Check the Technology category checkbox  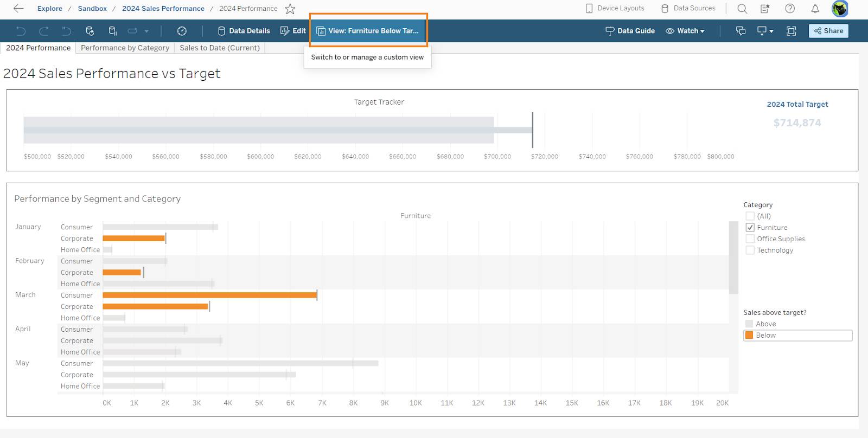point(750,250)
